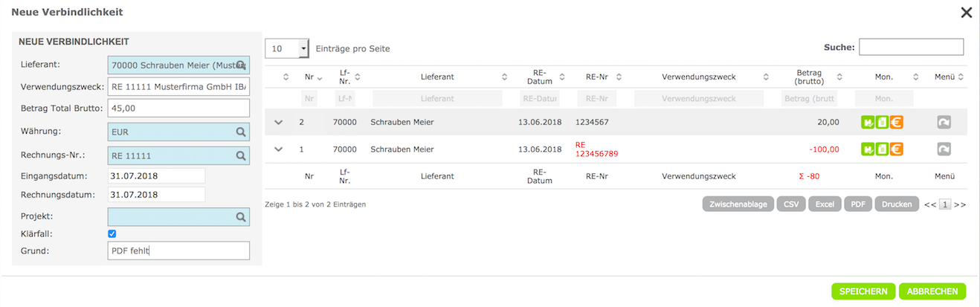The height and width of the screenshot is (307, 980).
Task: Open the entries per page dropdown
Action: click(303, 48)
